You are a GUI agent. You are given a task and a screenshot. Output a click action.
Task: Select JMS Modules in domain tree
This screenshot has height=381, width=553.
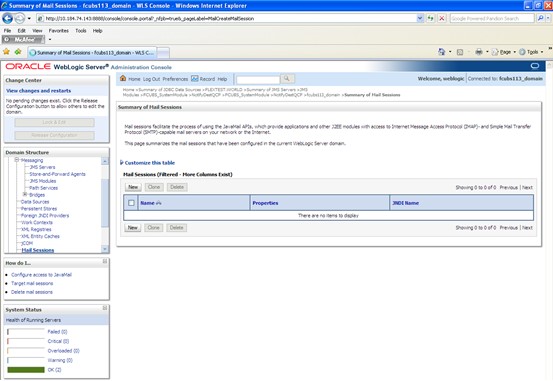click(x=43, y=181)
